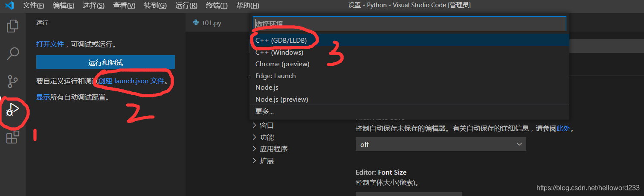The height and width of the screenshot is (196, 644).
Task: Click the 此处 link in Auto Save description
Action: [563, 128]
